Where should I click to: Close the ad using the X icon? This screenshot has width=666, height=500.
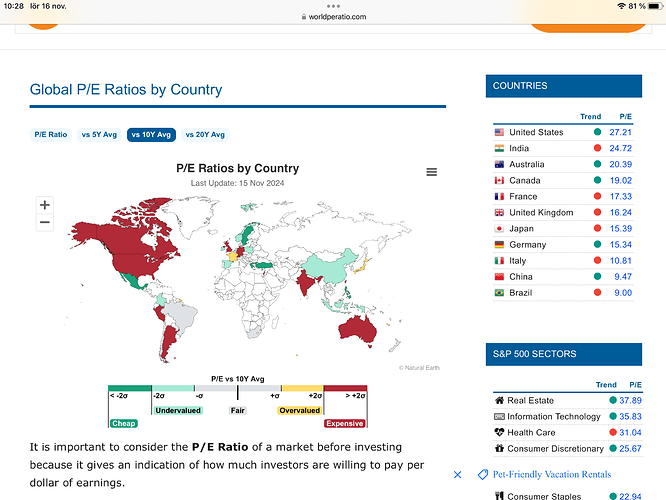tap(457, 475)
